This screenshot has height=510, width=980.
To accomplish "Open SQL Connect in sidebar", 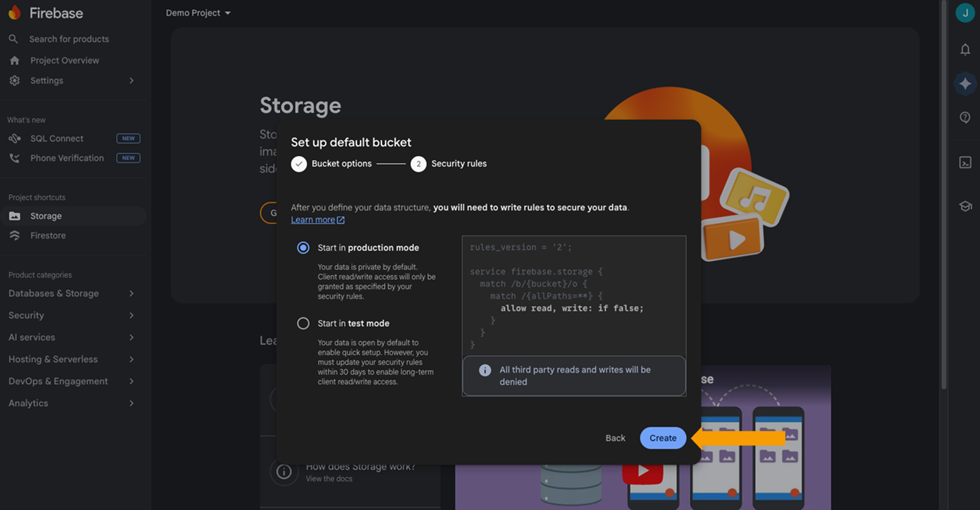I will [57, 138].
